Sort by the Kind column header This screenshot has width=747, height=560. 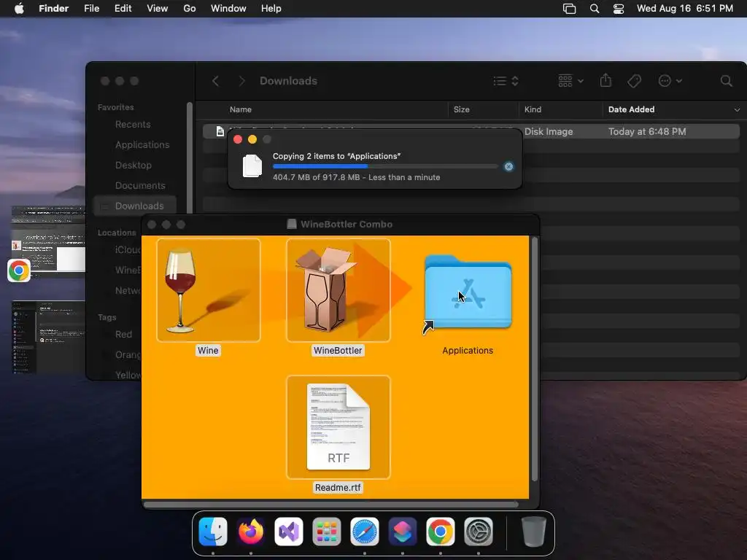(533, 109)
